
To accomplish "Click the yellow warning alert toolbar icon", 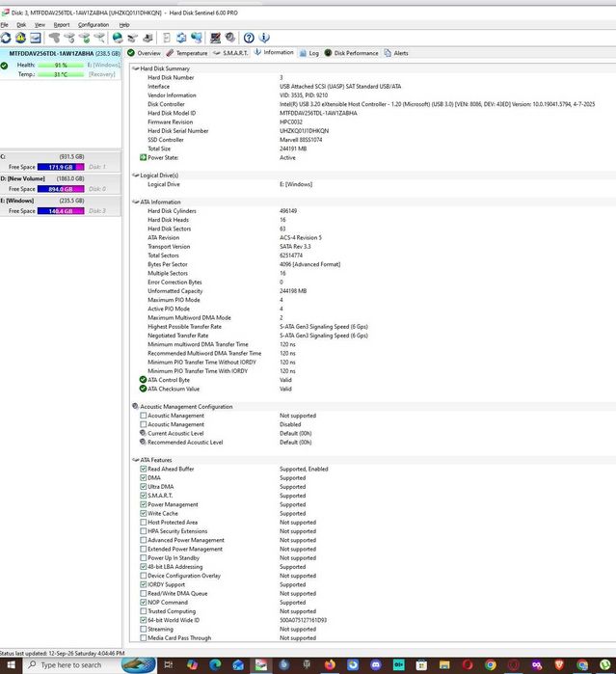I will click(x=20, y=38).
